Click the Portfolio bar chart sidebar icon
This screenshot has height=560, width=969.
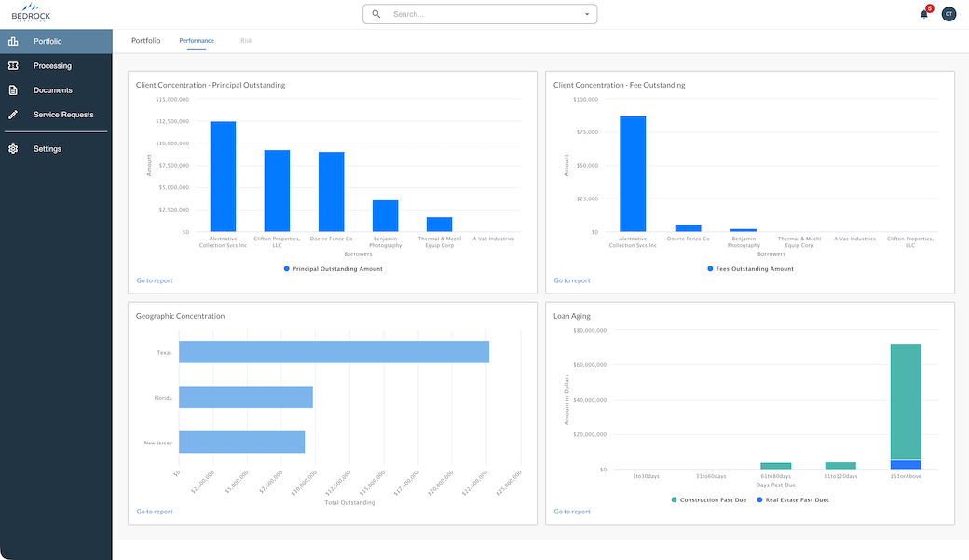click(13, 41)
